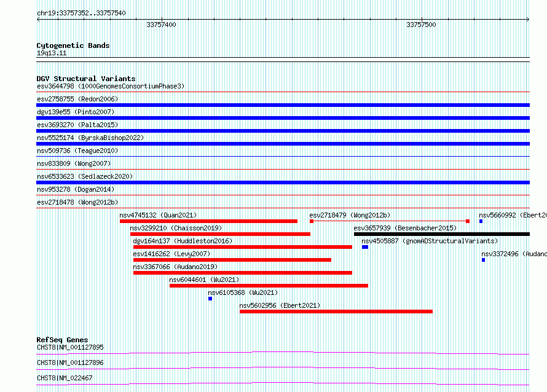
Task: Select the esv2718479 (Wong2012b) thin red feature
Action: tap(389, 221)
